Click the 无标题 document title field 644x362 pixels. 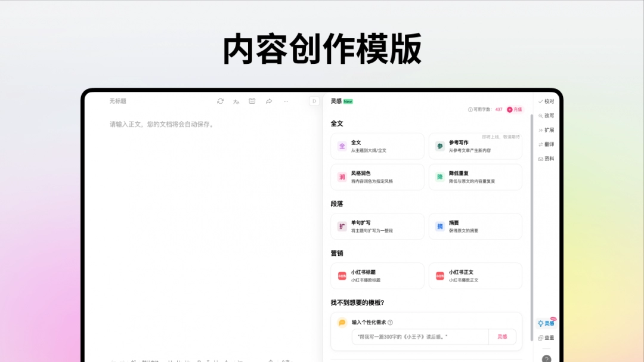[x=118, y=101]
